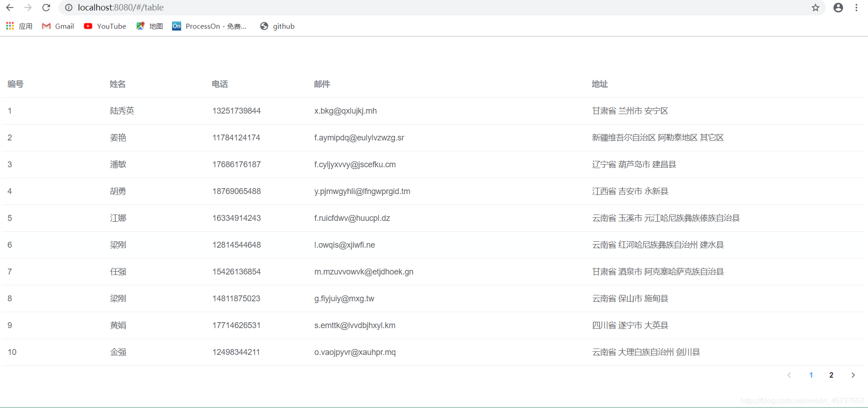Open the github bookmark

(x=277, y=26)
